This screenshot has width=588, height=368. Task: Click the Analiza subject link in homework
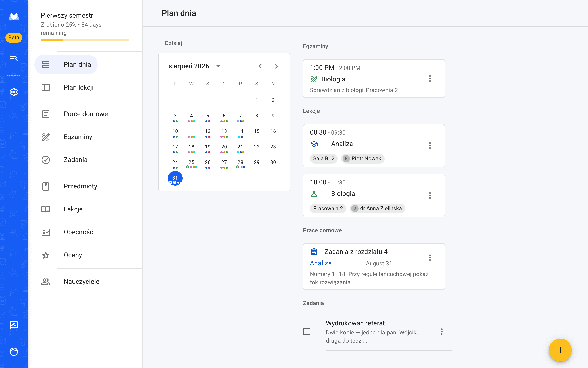[321, 263]
